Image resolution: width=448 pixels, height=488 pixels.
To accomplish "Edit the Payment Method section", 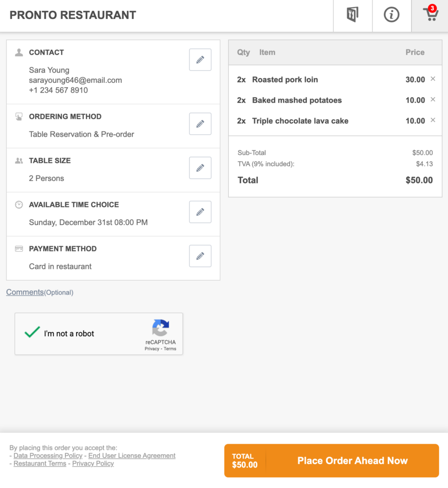I will (x=200, y=256).
